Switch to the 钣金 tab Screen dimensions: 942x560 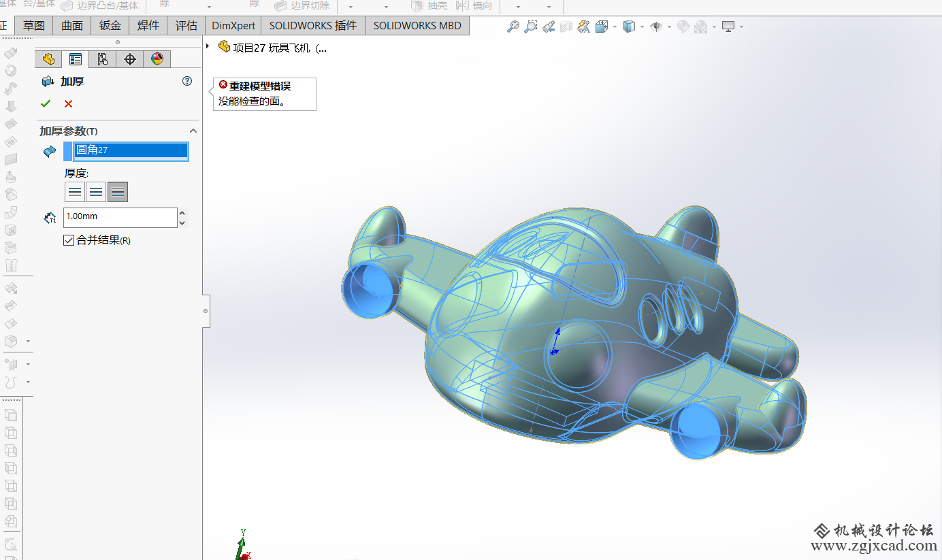[110, 26]
